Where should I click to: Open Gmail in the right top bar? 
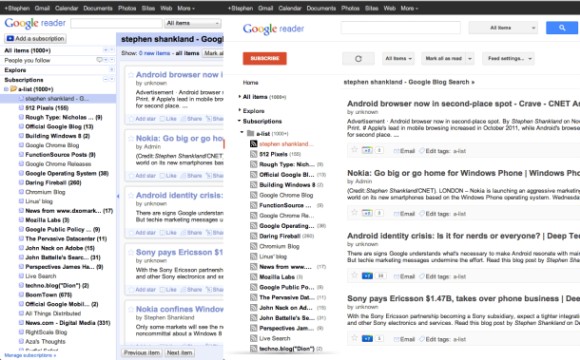pyautogui.click(x=266, y=8)
